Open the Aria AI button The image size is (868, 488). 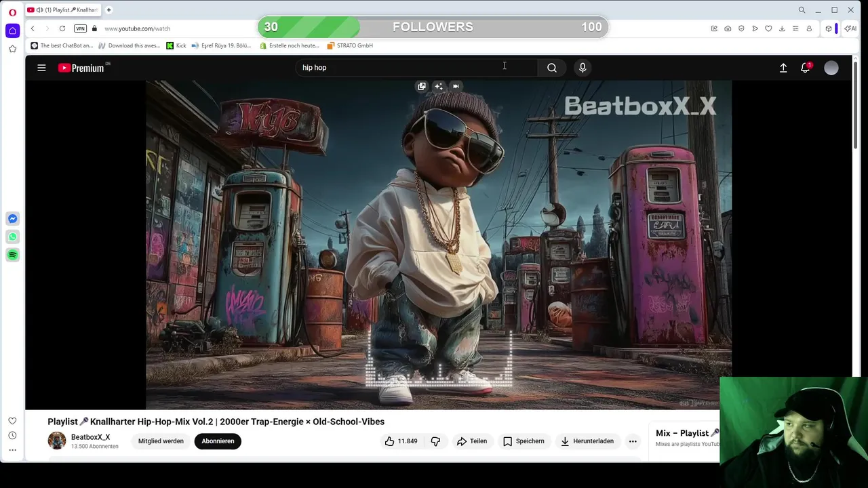click(850, 28)
